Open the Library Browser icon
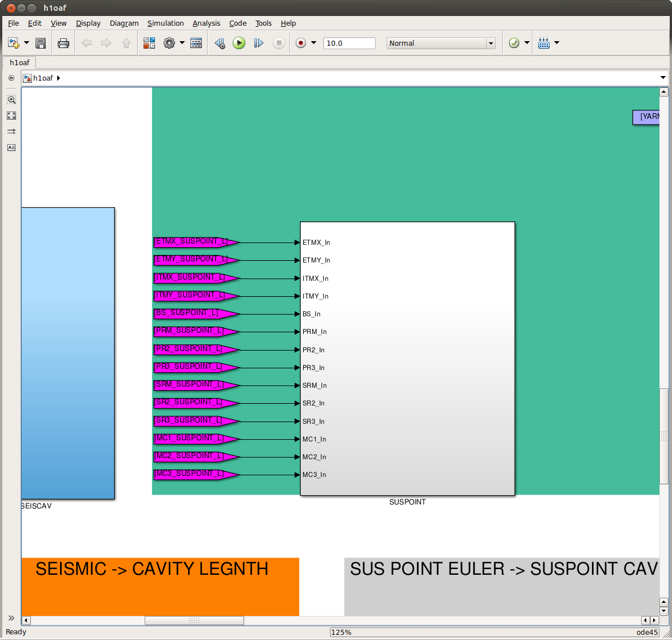The height and width of the screenshot is (640, 672). click(149, 43)
